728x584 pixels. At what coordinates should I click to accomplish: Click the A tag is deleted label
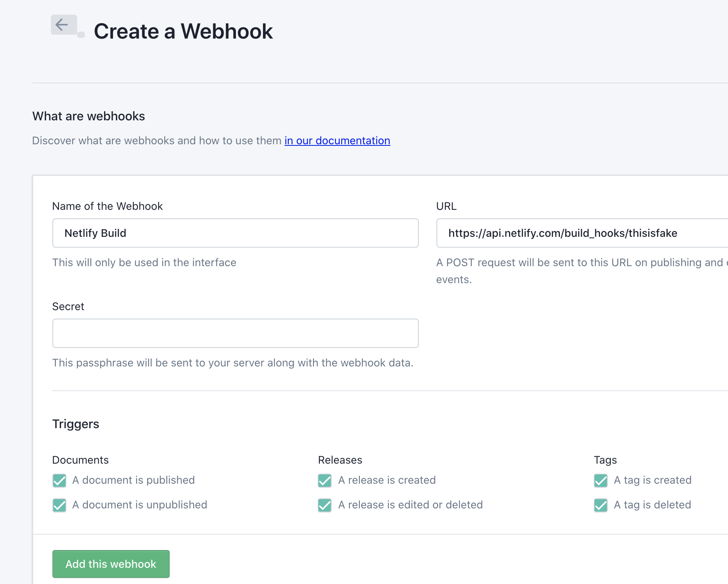652,505
